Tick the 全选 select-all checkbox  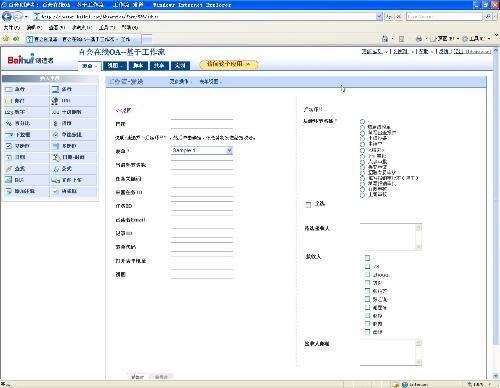(x=308, y=204)
